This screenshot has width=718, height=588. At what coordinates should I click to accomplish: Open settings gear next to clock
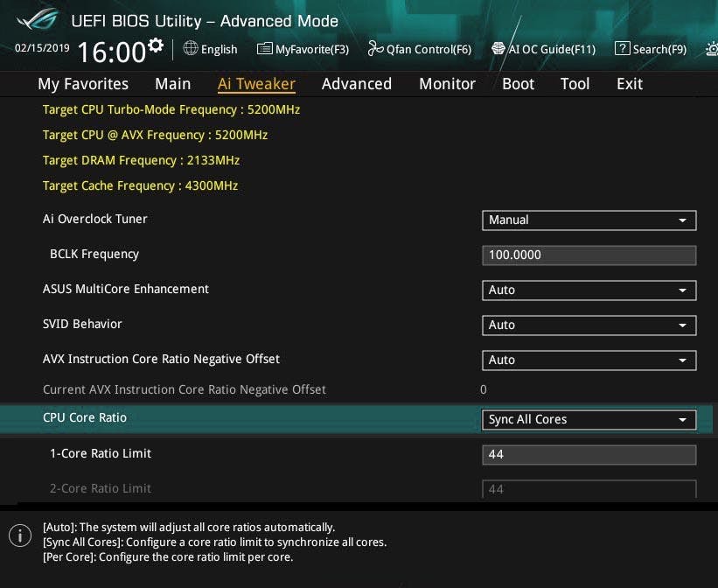coord(156,45)
